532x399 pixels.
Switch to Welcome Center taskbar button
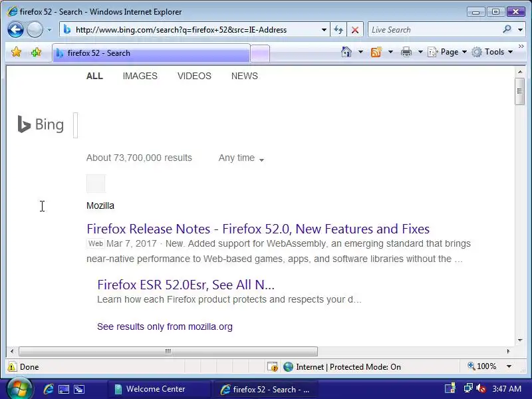coord(159,389)
